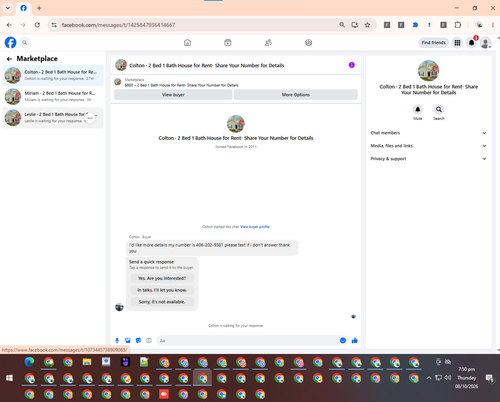
Task: Open the Facebook search magnifier
Action: 24,43
